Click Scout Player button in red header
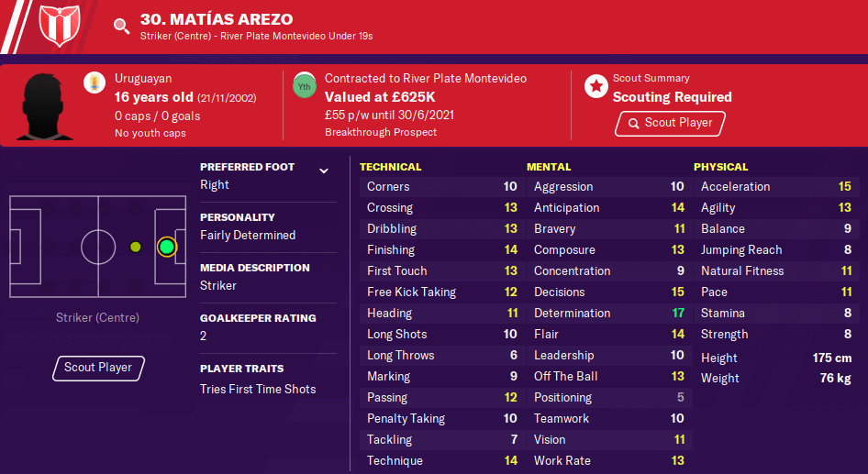 670,123
